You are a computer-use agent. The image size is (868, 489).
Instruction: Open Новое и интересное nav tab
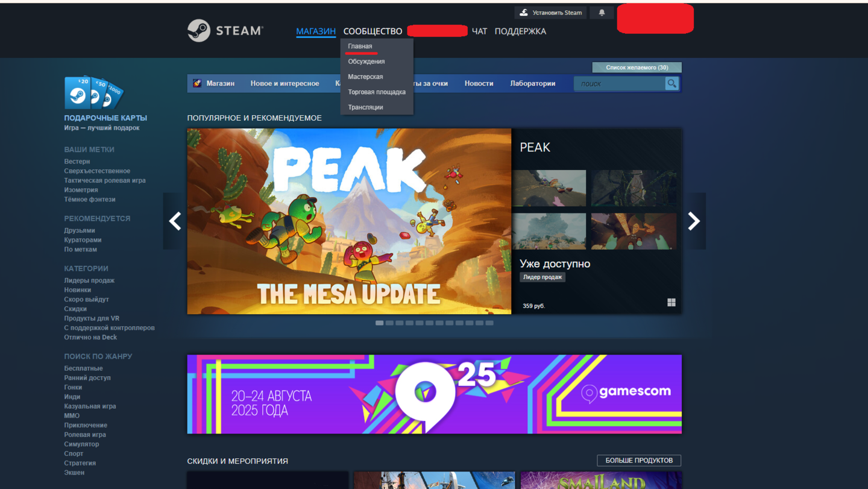pos(285,83)
